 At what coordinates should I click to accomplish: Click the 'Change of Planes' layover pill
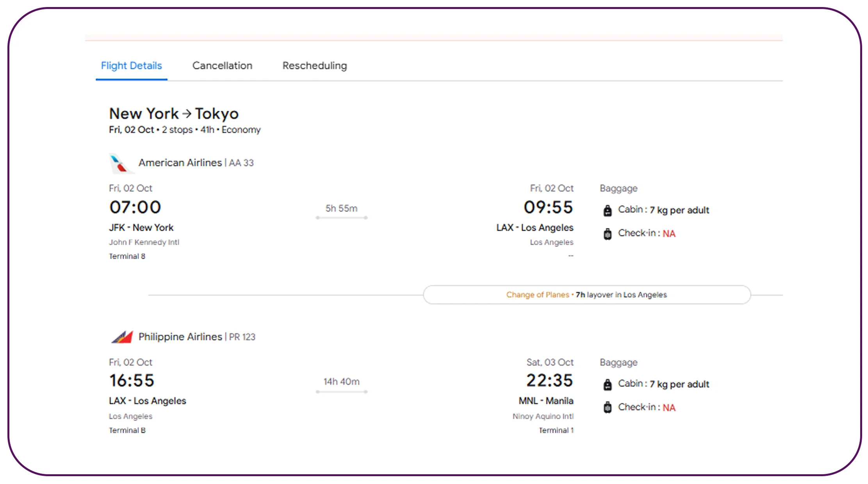coord(587,295)
